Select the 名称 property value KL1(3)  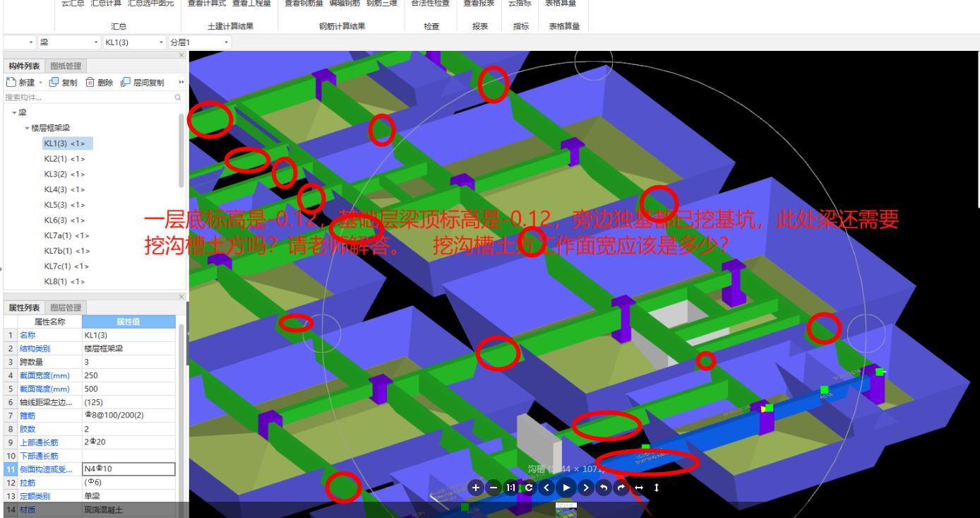pyautogui.click(x=129, y=334)
